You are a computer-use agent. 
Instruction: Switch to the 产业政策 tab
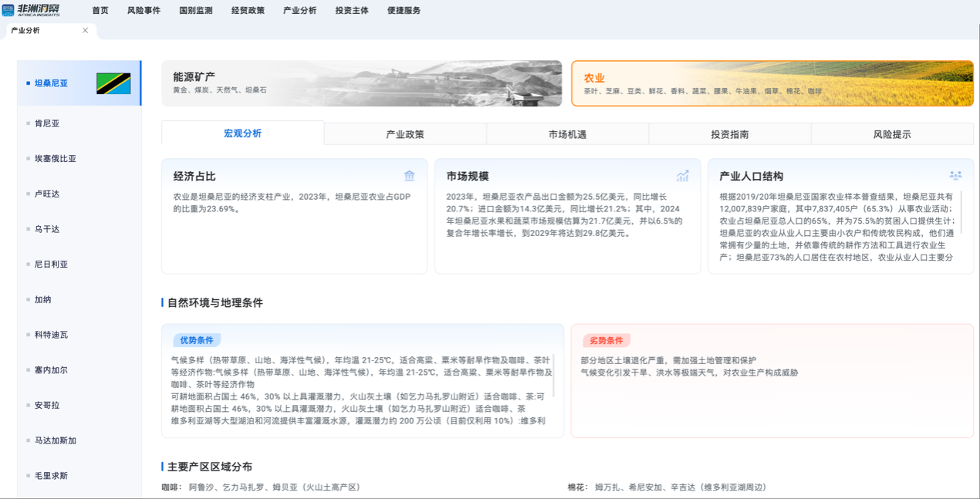(405, 134)
